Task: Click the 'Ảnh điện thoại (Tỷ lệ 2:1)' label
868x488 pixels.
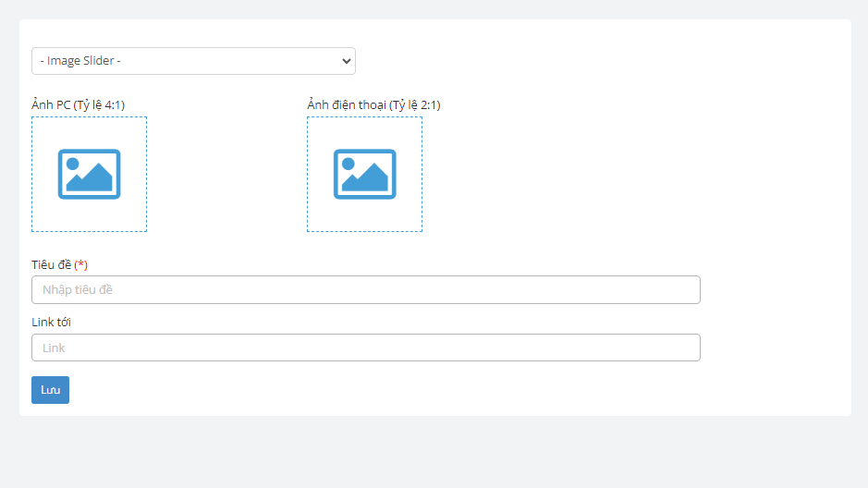Action: click(x=373, y=104)
